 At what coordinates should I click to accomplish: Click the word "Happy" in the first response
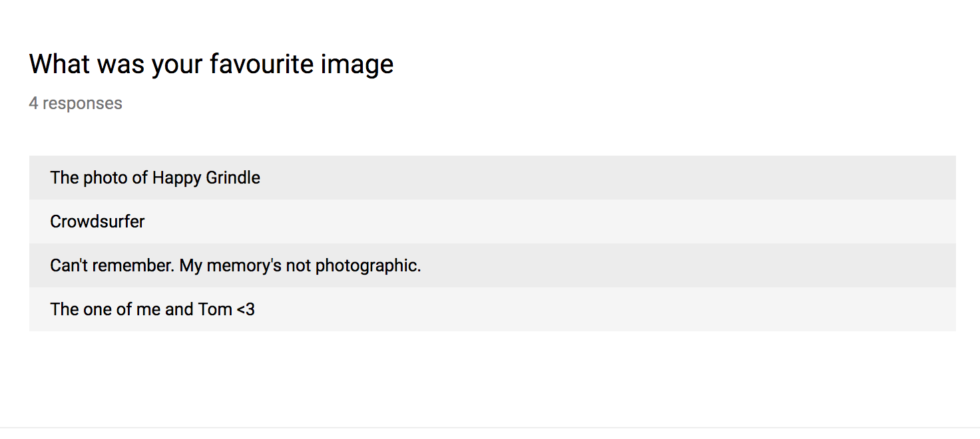click(x=176, y=178)
